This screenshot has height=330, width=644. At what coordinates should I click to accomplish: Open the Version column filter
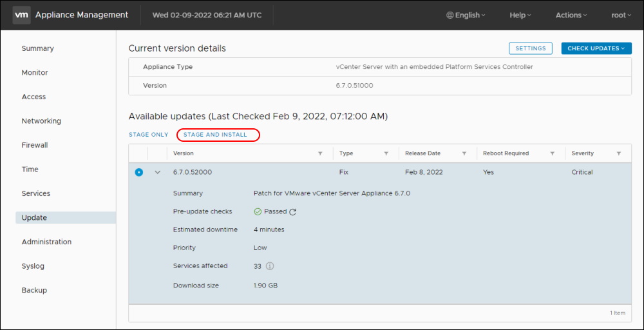pos(320,153)
